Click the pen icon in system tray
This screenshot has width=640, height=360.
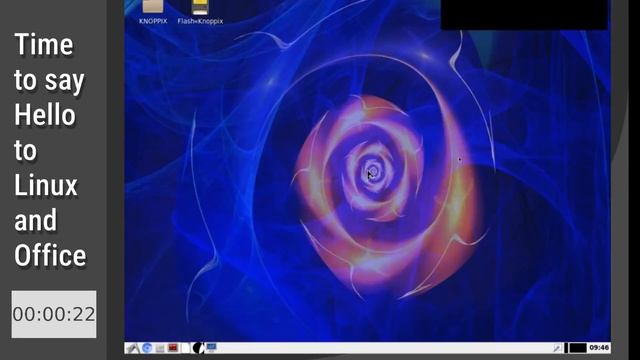557,348
